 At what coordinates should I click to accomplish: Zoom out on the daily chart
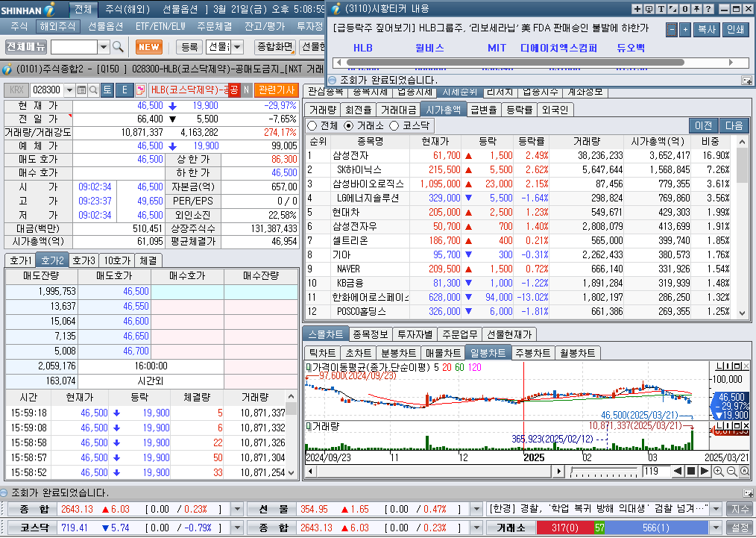731,472
